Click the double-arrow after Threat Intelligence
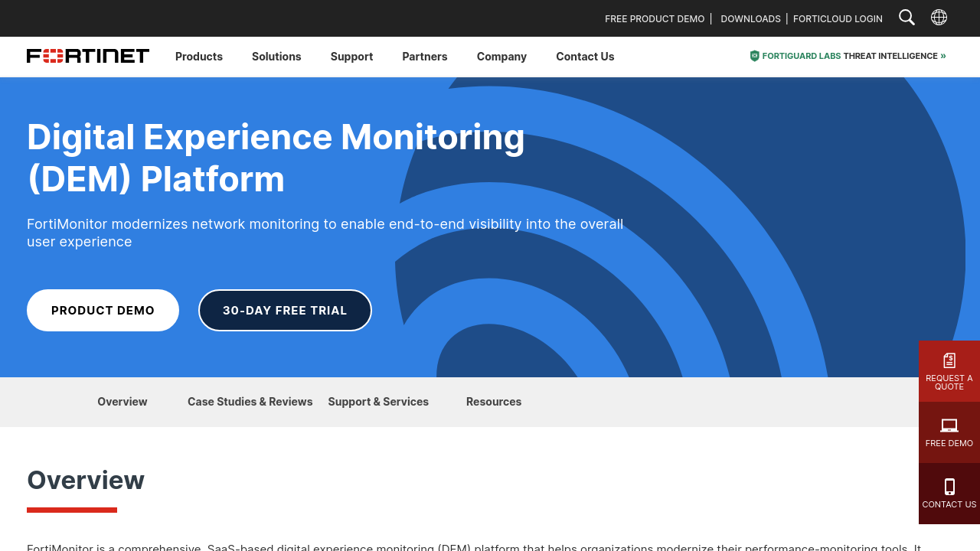This screenshot has width=980, height=551. [x=943, y=56]
